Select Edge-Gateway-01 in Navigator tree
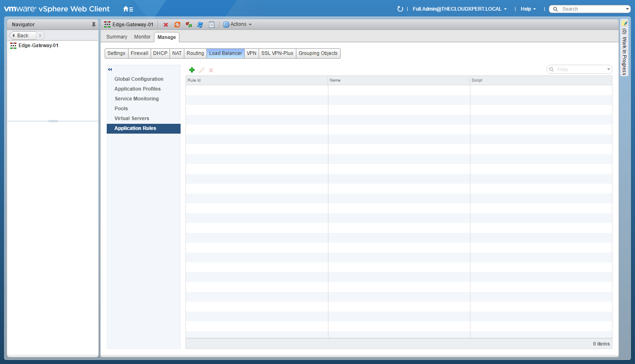Screen dimensions: 635x364 click(x=38, y=45)
